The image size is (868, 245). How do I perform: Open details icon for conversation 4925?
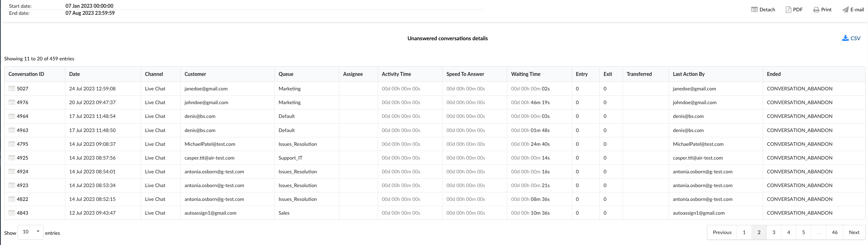pyautogui.click(x=12, y=158)
